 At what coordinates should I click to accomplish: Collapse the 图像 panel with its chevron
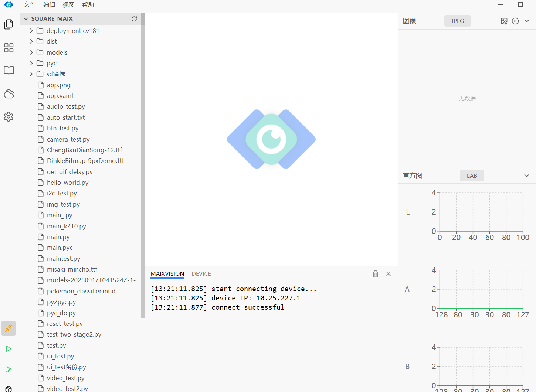527,21
